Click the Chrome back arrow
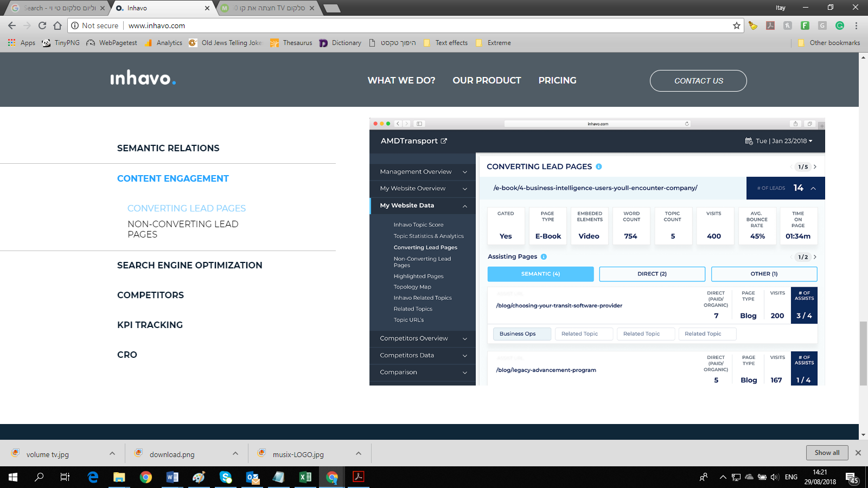868x488 pixels. (x=12, y=25)
